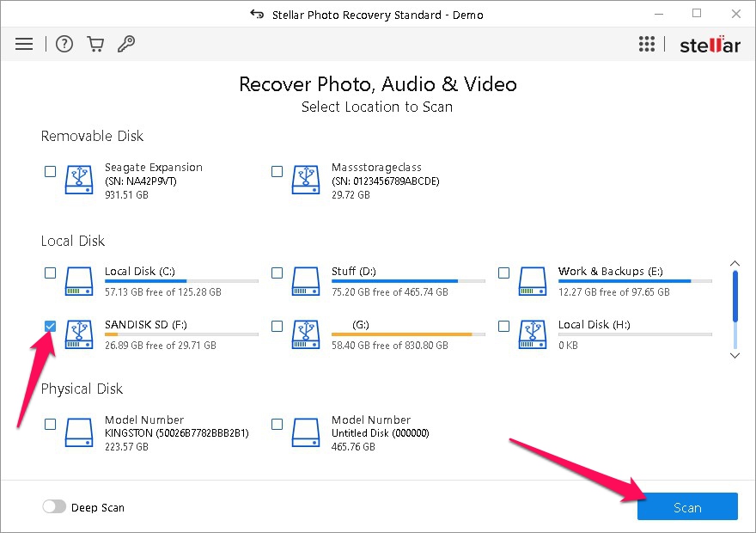Click the 75.20 GB free of 465.74 GB text
Viewport: 756px width, 533px height.
point(389,292)
